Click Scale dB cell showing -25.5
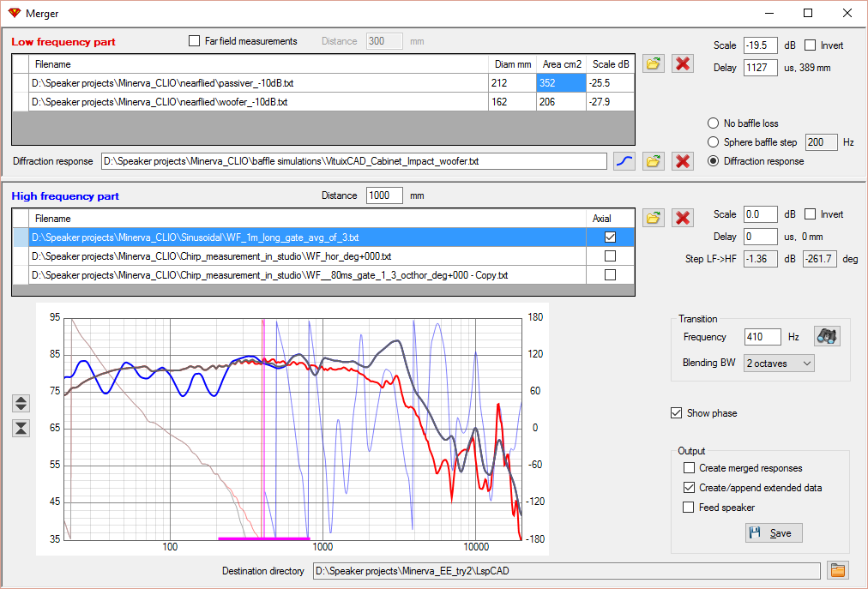The height and width of the screenshot is (589, 868). point(610,83)
